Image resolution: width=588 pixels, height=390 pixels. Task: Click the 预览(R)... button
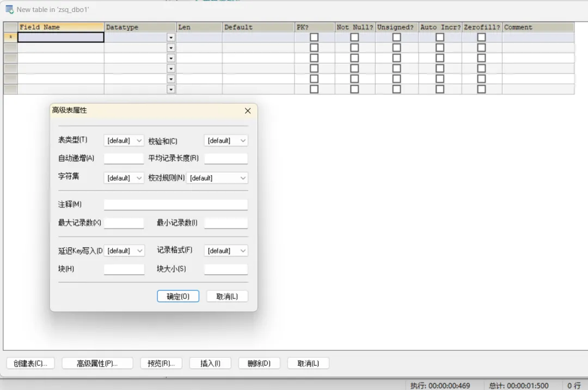tap(161, 363)
